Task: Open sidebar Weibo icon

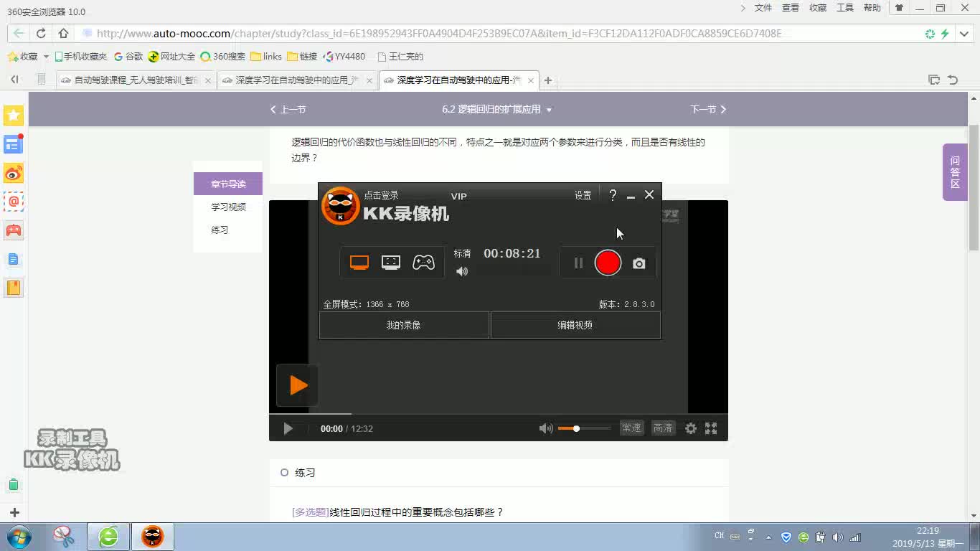Action: tap(14, 173)
